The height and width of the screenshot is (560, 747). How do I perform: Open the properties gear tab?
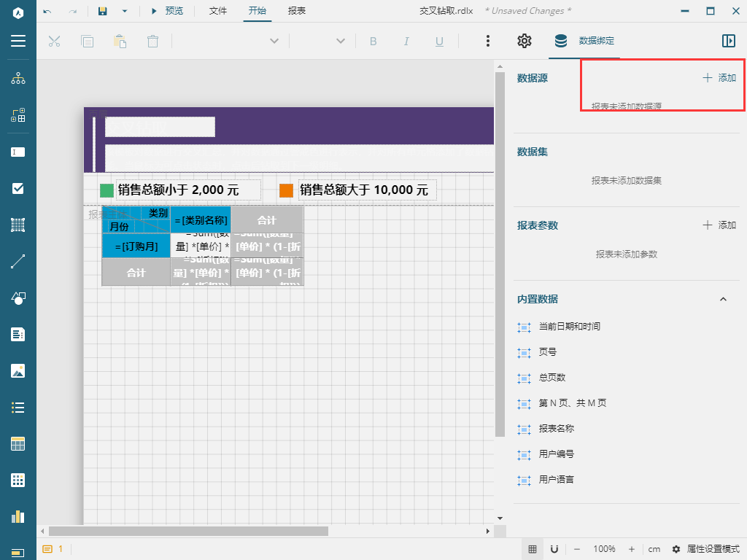525,41
